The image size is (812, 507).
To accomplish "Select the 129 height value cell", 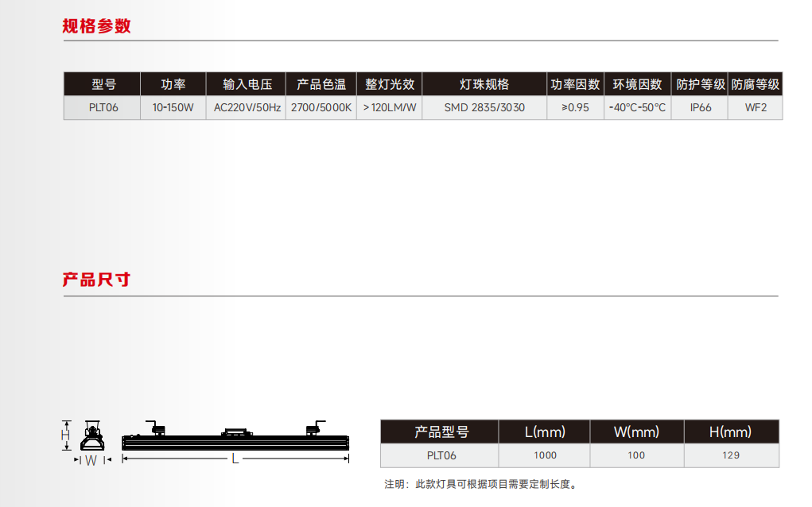I will pos(731,455).
